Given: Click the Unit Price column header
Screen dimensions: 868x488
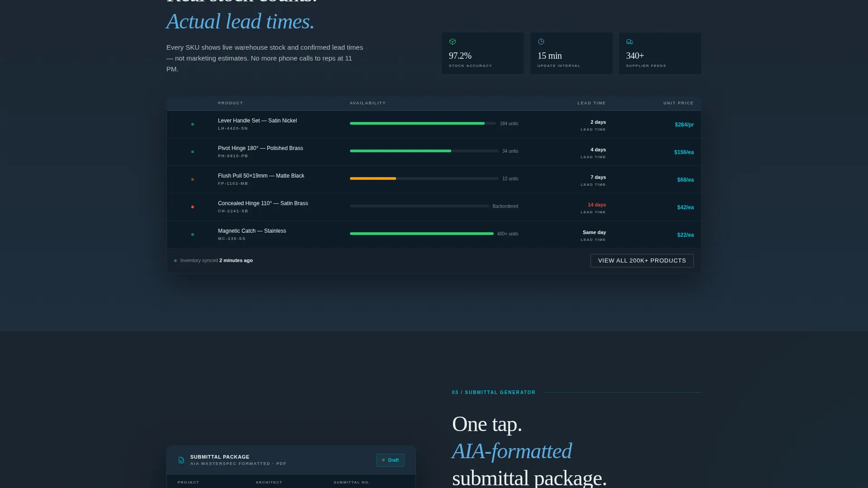Looking at the screenshot, I should 678,103.
